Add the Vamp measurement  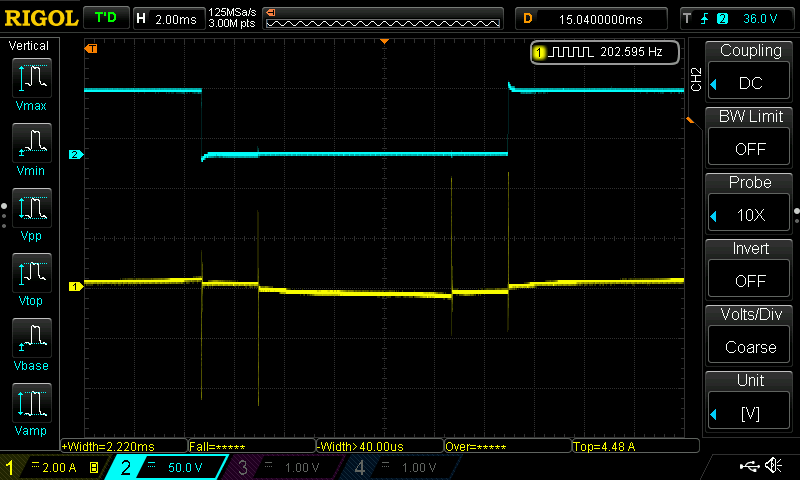31,408
